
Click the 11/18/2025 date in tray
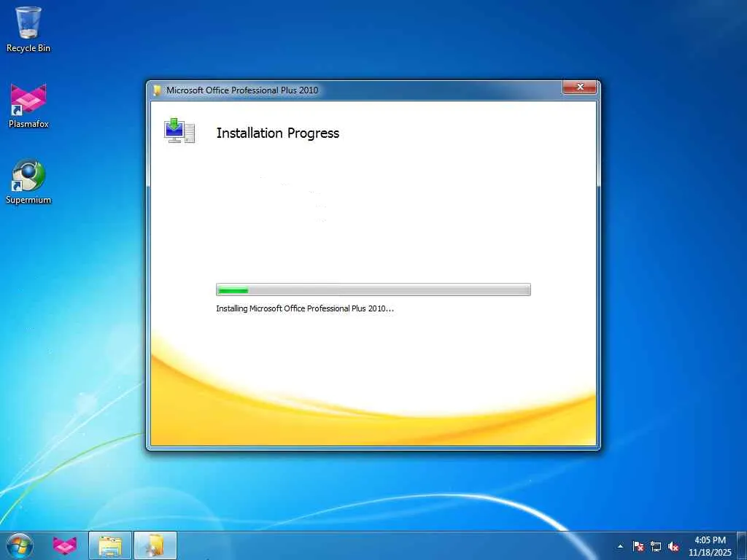click(710, 553)
